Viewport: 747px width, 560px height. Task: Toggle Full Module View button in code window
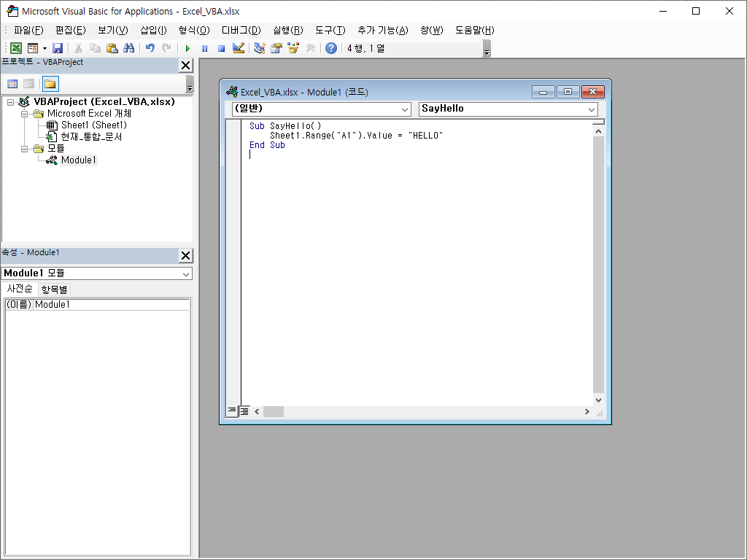(244, 411)
